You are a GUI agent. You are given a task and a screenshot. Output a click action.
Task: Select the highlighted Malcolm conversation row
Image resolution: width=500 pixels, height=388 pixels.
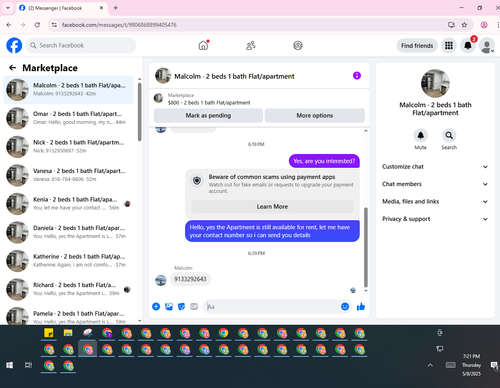tap(68, 90)
